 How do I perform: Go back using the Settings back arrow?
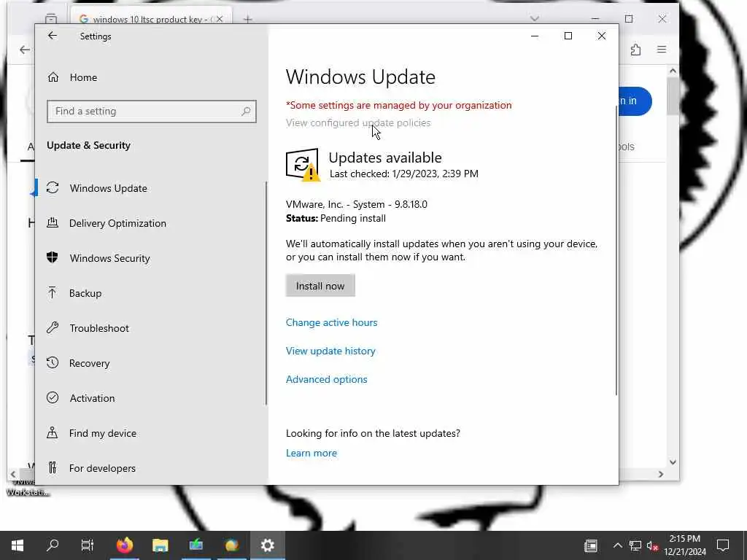click(53, 36)
